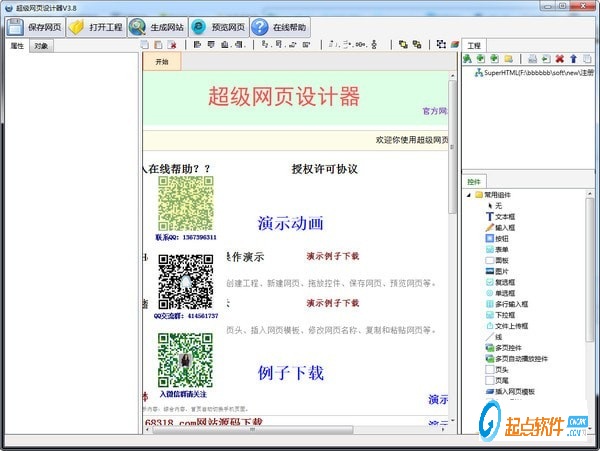Click the 预览网页 preview button
The height and width of the screenshot is (451, 600).
coord(219,27)
